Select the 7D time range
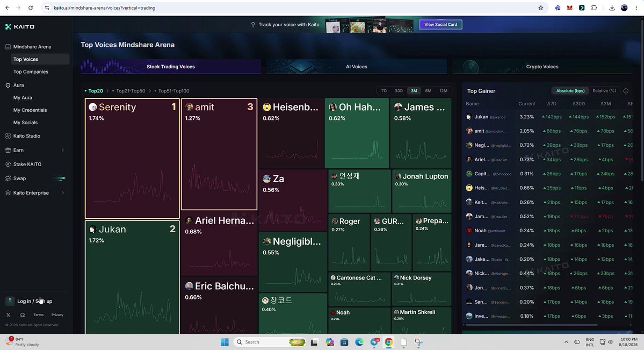Image resolution: width=644 pixels, height=350 pixels. click(384, 91)
